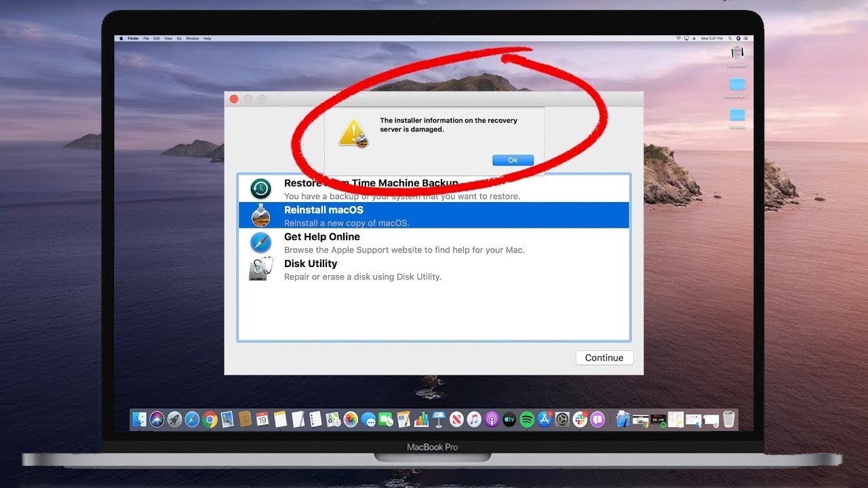Open the Help menu
Image resolution: width=868 pixels, height=488 pixels.
(x=208, y=39)
